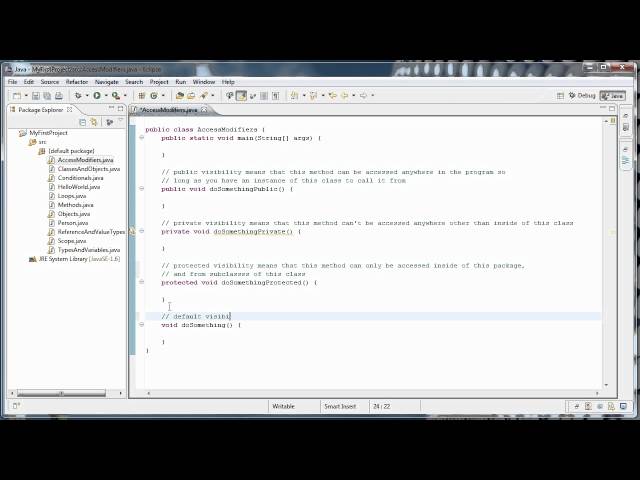
Task: Toggle Block Selection Mode icon
Action: click(264, 96)
